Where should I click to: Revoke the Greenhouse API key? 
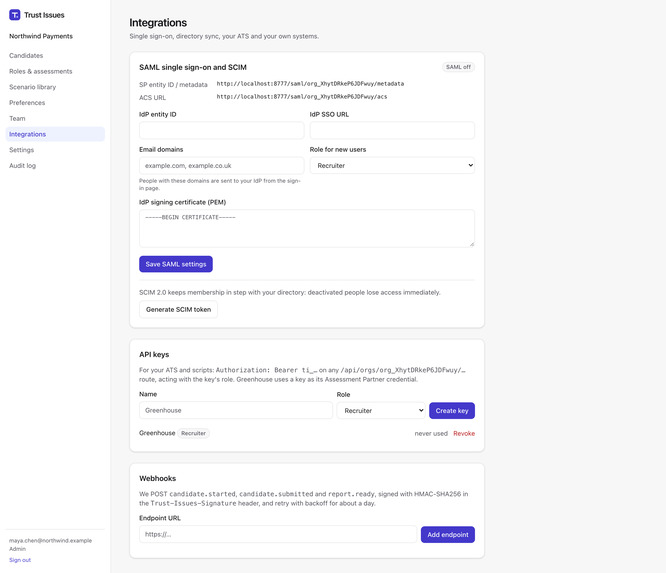click(464, 434)
